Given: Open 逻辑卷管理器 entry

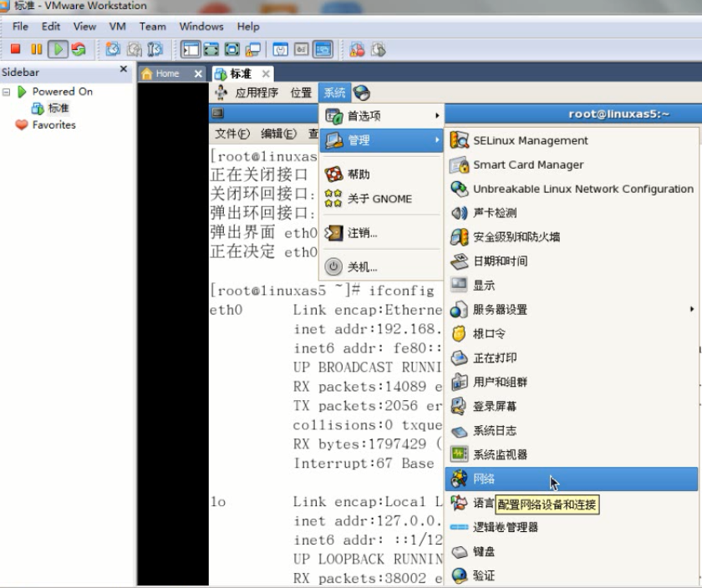Looking at the screenshot, I should 572,527.
